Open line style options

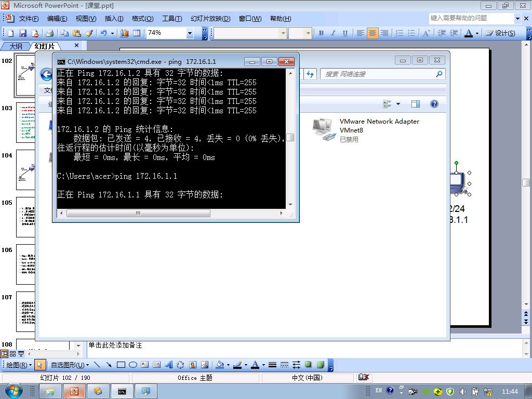[272, 365]
